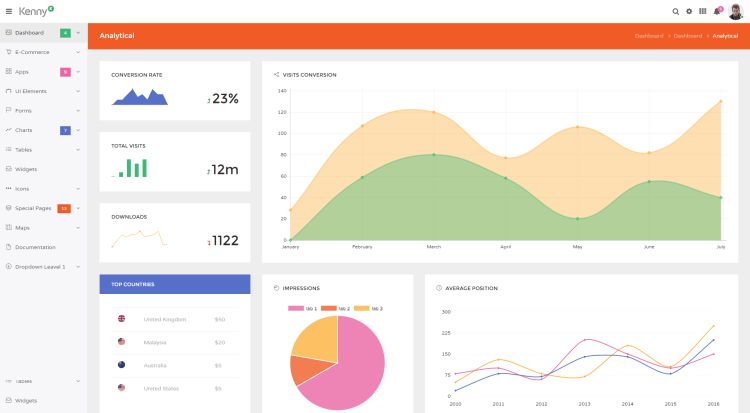750x413 pixels.
Task: Click the Visits Conversion share icon
Action: pos(276,75)
